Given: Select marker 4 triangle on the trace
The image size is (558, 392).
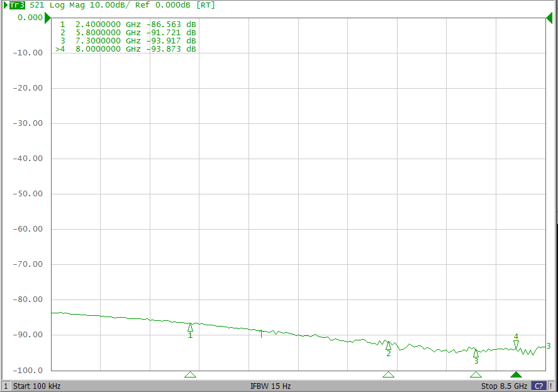Looking at the screenshot, I should pyautogui.click(x=516, y=344).
